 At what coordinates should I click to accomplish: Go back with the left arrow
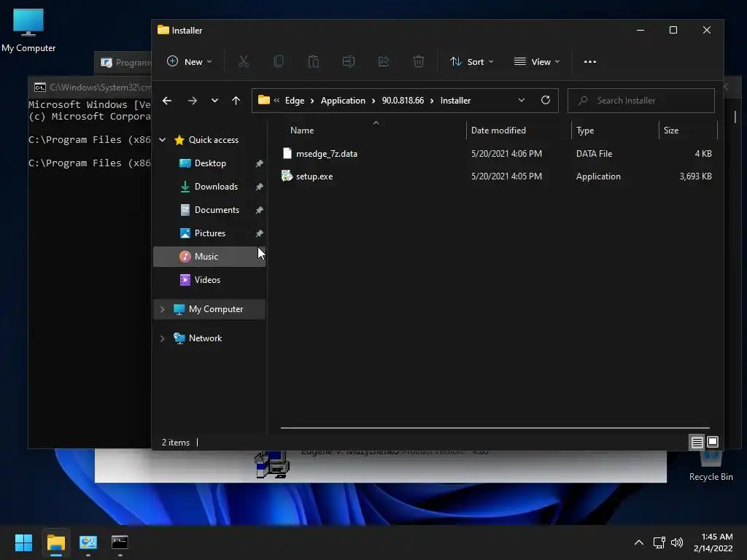tap(167, 101)
